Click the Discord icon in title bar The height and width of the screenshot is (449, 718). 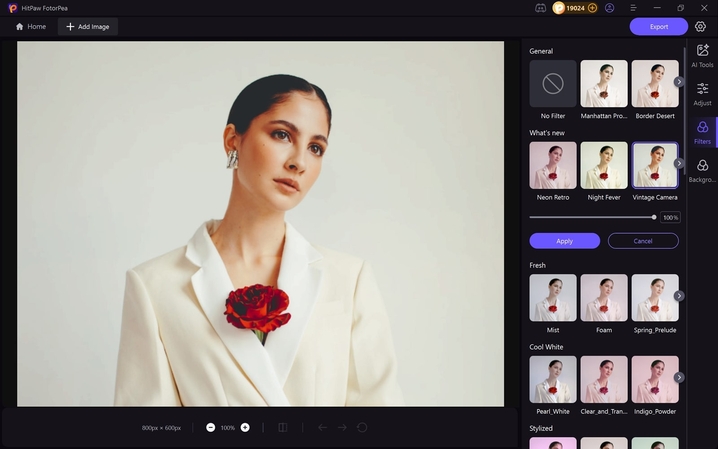coord(540,8)
